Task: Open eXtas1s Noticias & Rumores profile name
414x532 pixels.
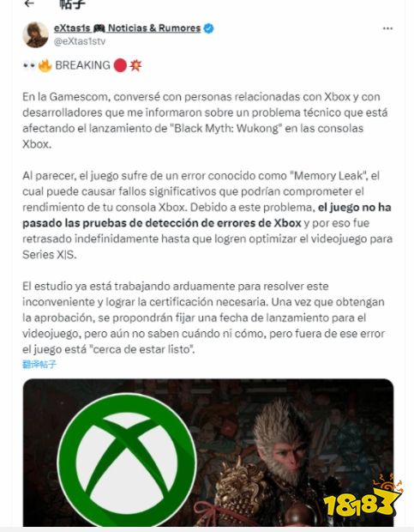Action: [128, 28]
